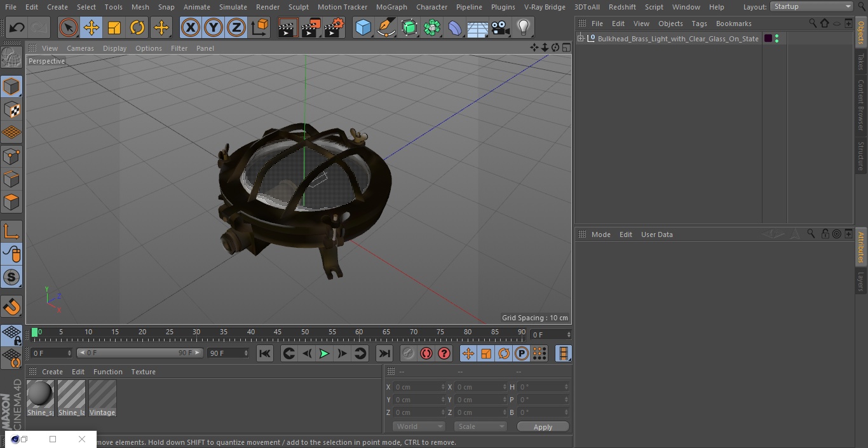Open the Layout Startup dropdown
This screenshot has height=448, width=868.
pyautogui.click(x=811, y=6)
